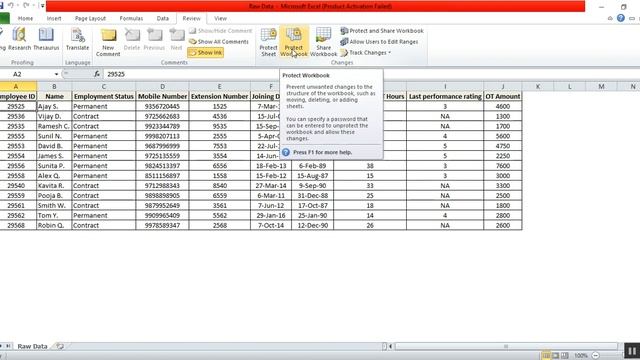
Task: Add a New Comment
Action: pos(108,42)
